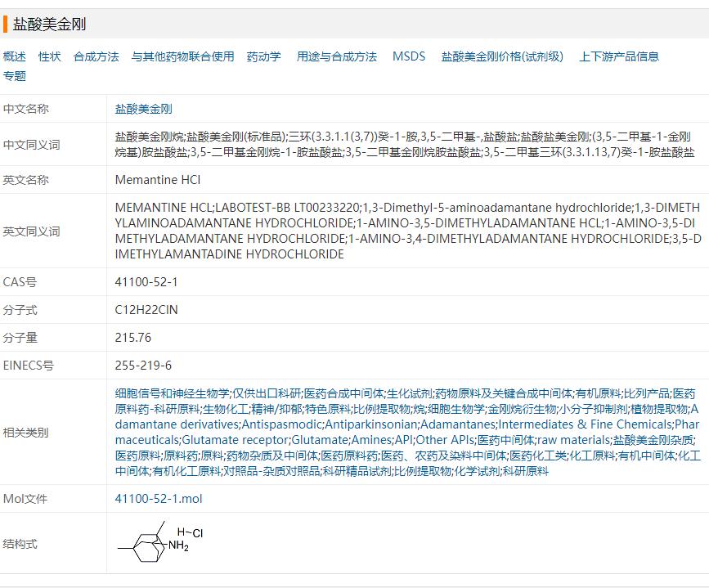Click the 专题 navigation link
The height and width of the screenshot is (588, 709).
tap(15, 76)
